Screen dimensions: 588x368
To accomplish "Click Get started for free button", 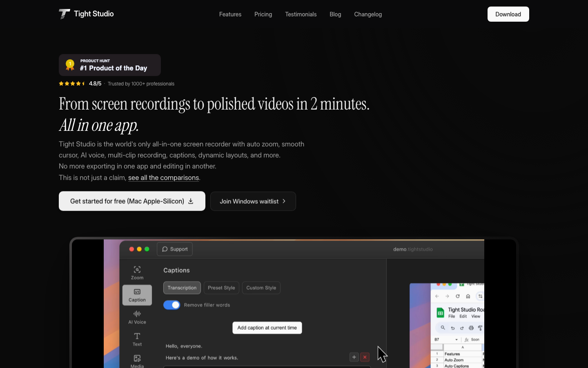I will pos(132,201).
